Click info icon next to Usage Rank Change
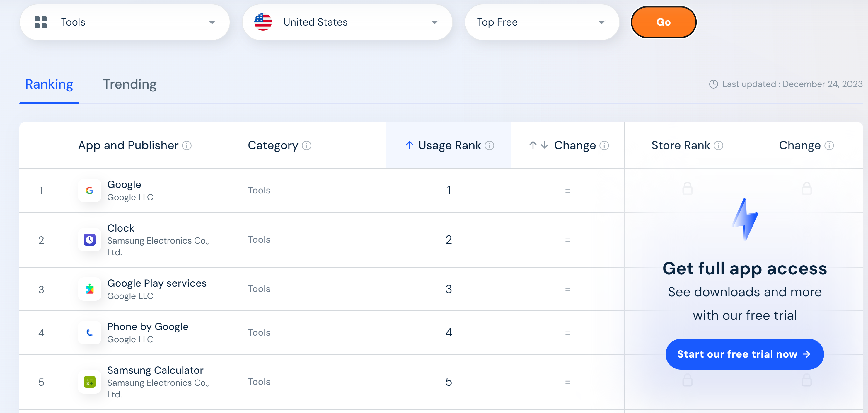Image resolution: width=868 pixels, height=413 pixels. [604, 146]
